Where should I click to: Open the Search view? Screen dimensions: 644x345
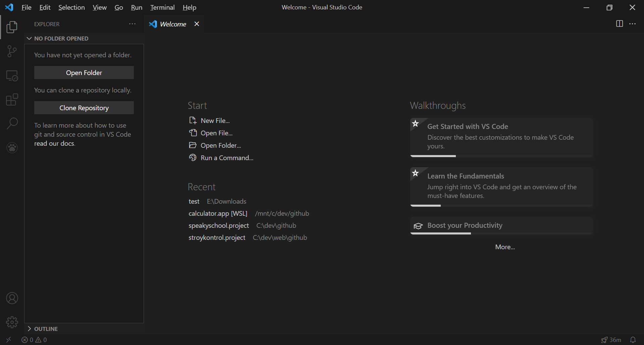point(12,124)
